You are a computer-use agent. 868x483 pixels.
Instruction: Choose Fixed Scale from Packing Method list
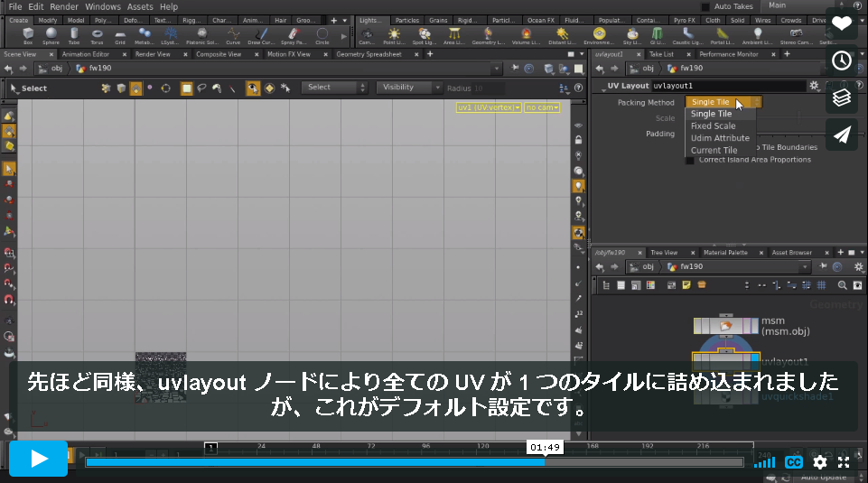pos(713,125)
